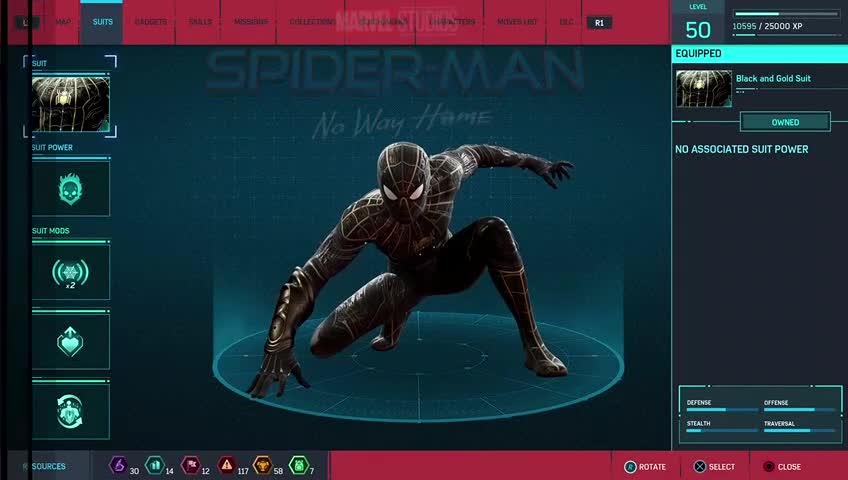Choose the heart shield suit mod slot
The width and height of the screenshot is (848, 480).
pyautogui.click(x=70, y=342)
